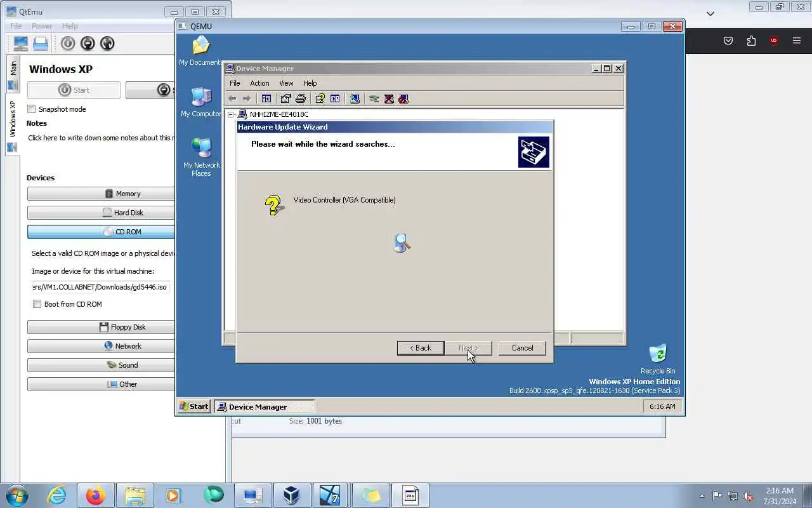The width and height of the screenshot is (812, 508).
Task: Click Action Center flag tray icon
Action: 717,496
